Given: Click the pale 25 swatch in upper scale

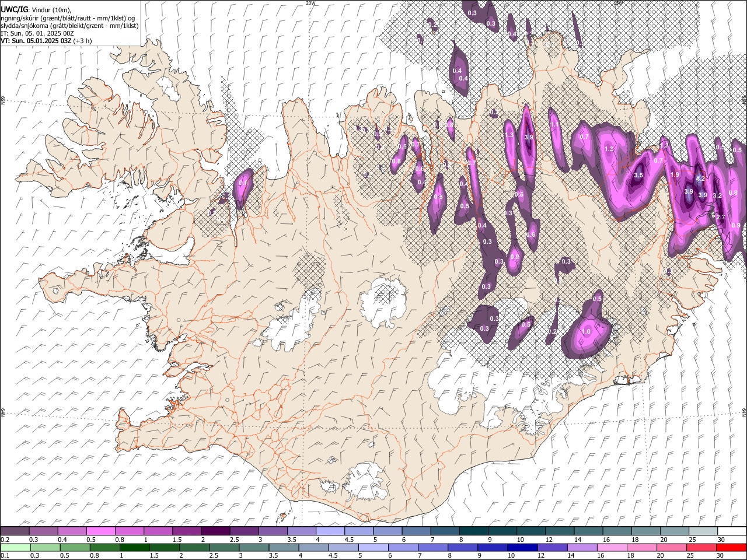Looking at the screenshot, I should [703, 531].
